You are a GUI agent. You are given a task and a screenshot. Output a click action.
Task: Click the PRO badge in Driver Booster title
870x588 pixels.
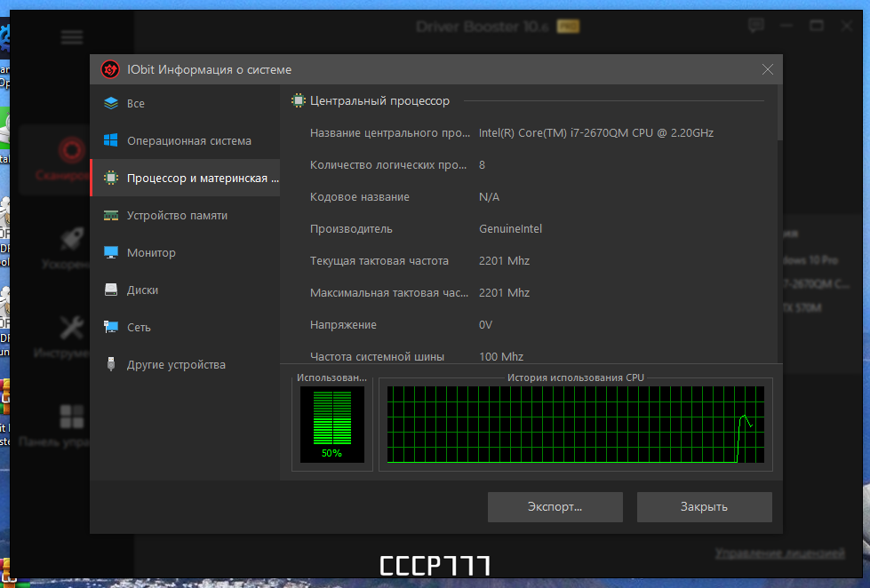pos(568,26)
